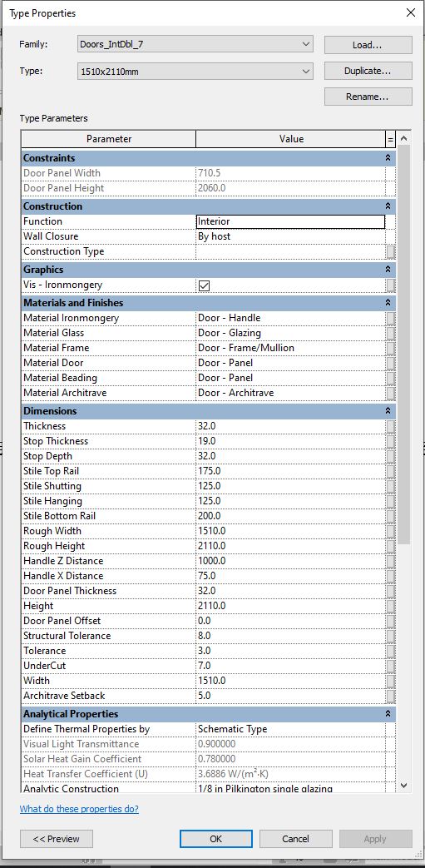
Task: Select the Wall Closure value By host
Action: pos(290,236)
